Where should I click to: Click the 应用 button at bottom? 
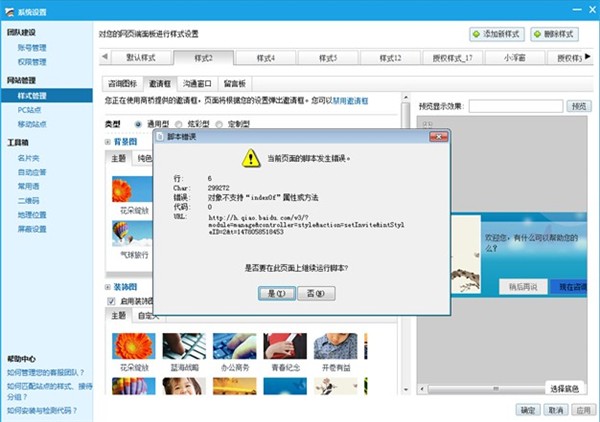click(x=584, y=411)
